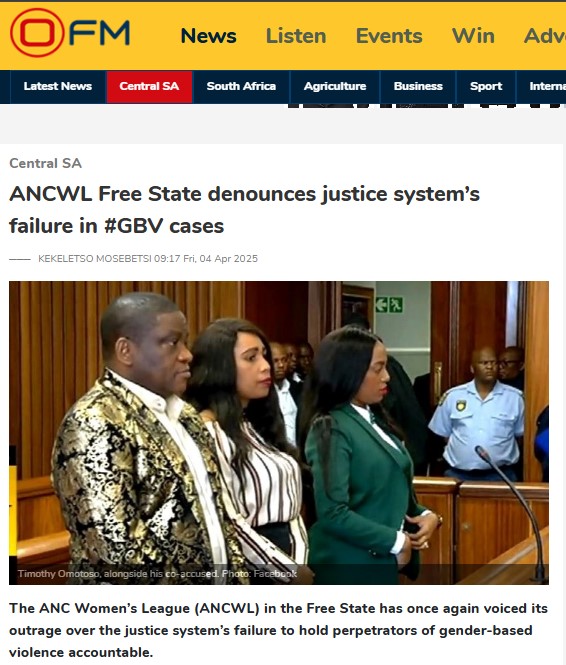The width and height of the screenshot is (566, 665).
Task: Switch to the Sport tab
Action: tap(486, 87)
